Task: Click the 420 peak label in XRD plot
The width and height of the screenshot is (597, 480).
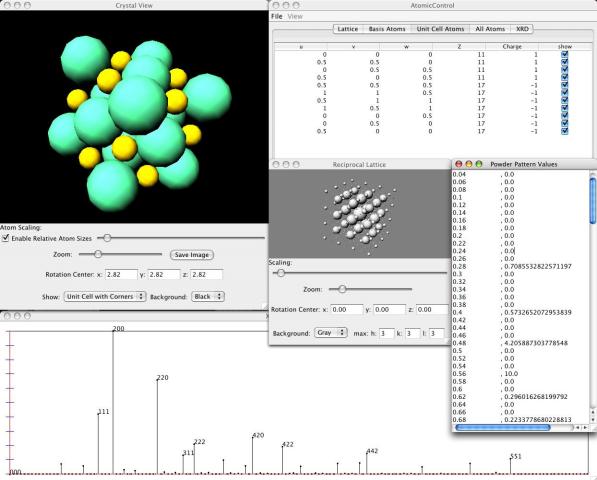Action: (x=258, y=435)
